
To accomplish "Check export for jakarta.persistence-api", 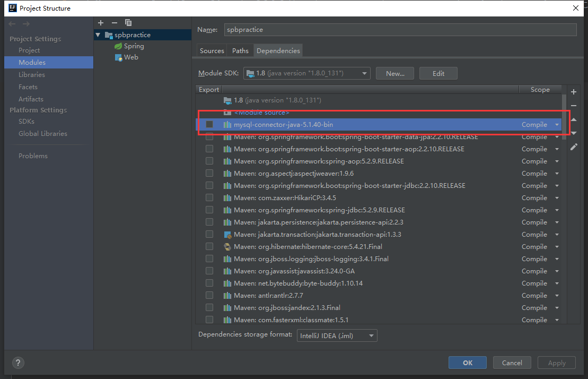I will coord(209,222).
